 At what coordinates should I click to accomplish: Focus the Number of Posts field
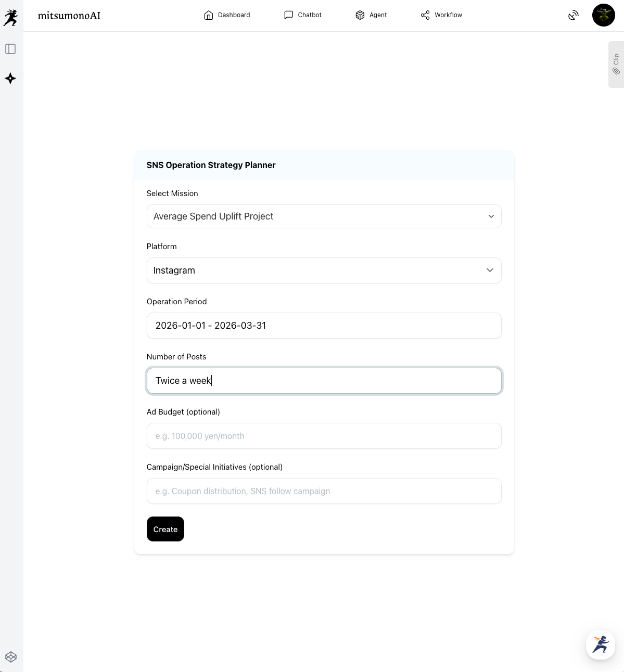(x=324, y=381)
